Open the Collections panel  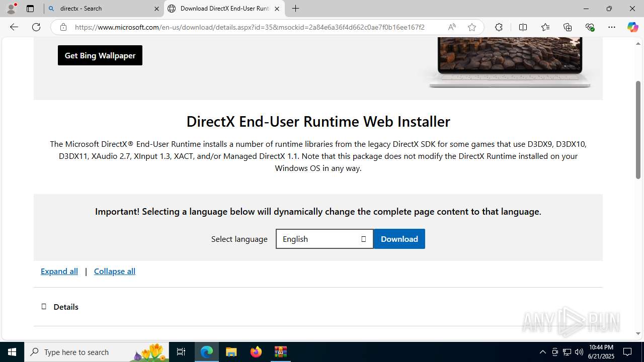tap(568, 27)
